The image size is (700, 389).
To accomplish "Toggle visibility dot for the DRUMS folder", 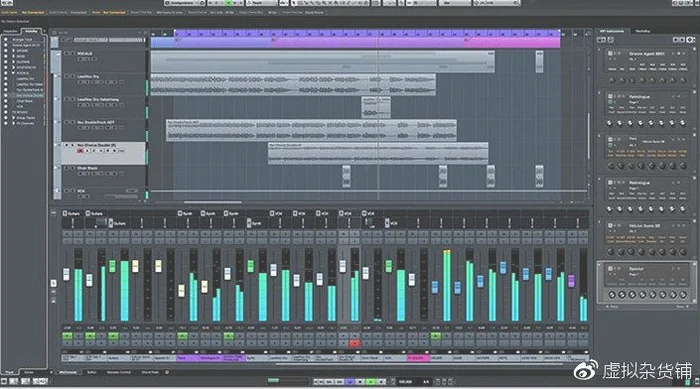I will (6, 51).
